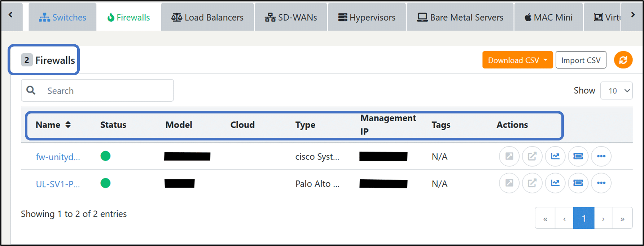Click the N/A tag in UL-SV1-P row

[x=439, y=184]
